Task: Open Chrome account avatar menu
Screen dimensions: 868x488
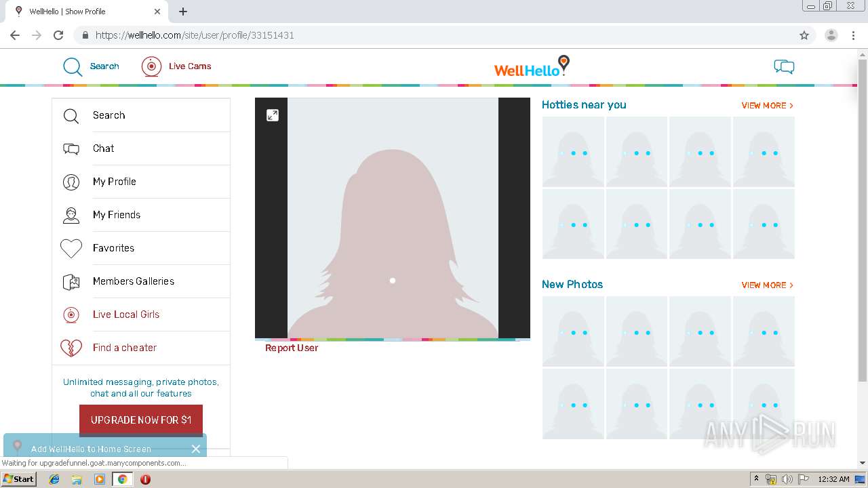Action: pyautogui.click(x=831, y=35)
